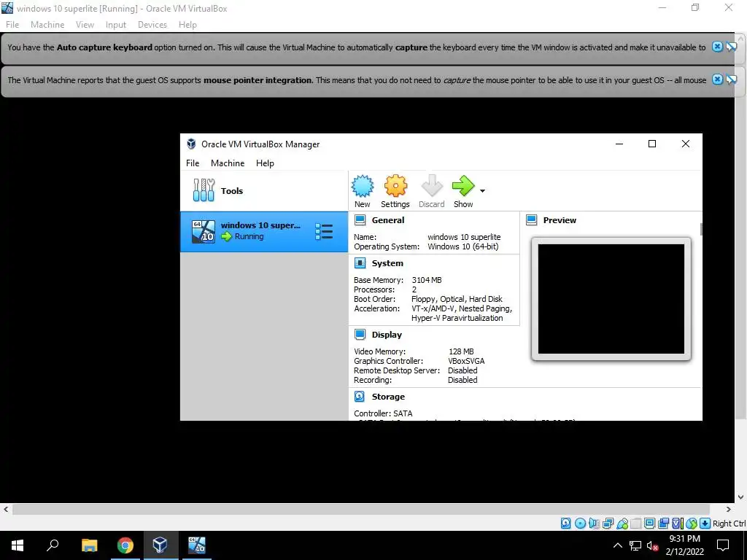
Task: Click display monitor status bar icon
Action: [649, 524]
